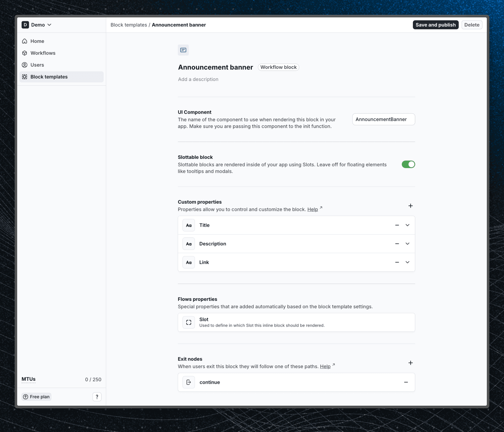Select the Home icon in sidebar
The height and width of the screenshot is (432, 504).
click(25, 41)
